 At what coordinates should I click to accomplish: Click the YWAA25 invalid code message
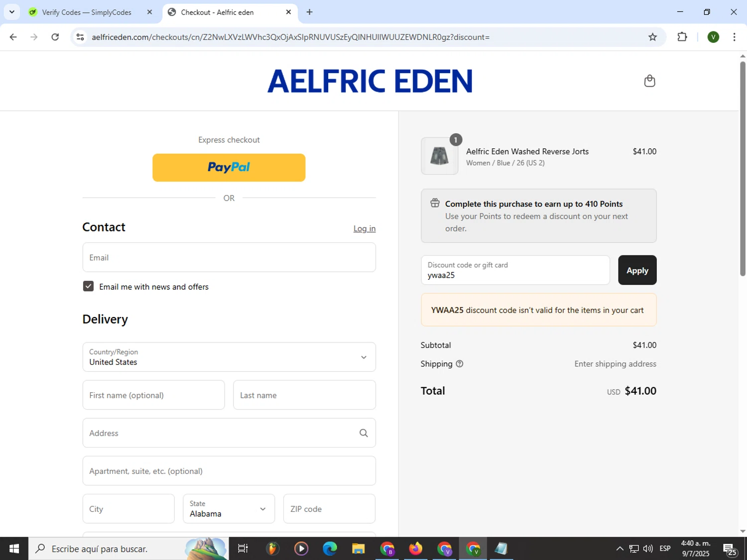[538, 310]
